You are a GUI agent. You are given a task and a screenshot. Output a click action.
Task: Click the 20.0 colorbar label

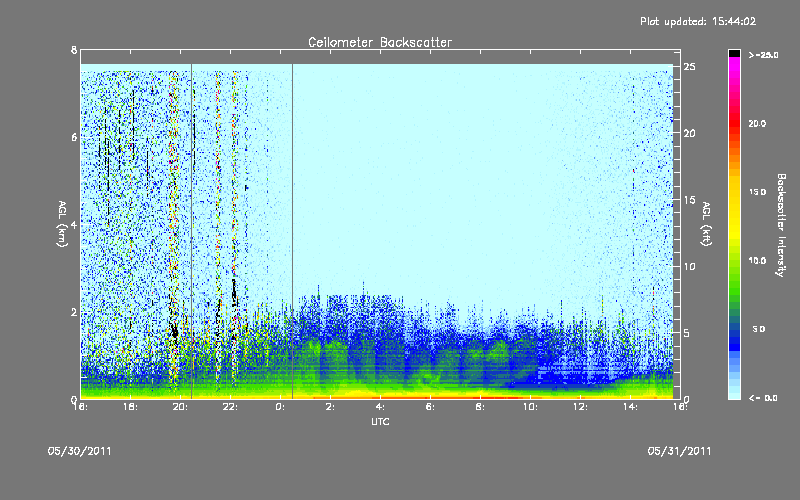point(757,123)
